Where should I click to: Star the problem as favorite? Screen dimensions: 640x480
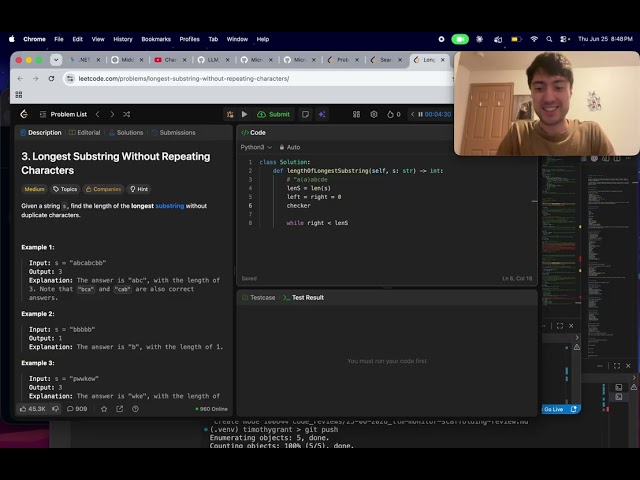104,409
